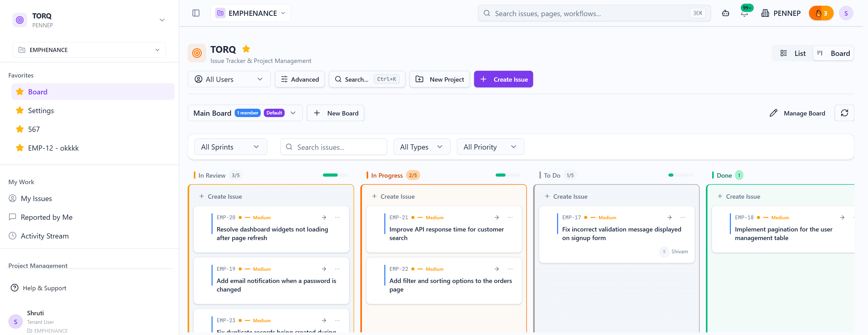Toggle the favorite star next to TORQ
Screen dimensions: 868x335
(x=246, y=49)
